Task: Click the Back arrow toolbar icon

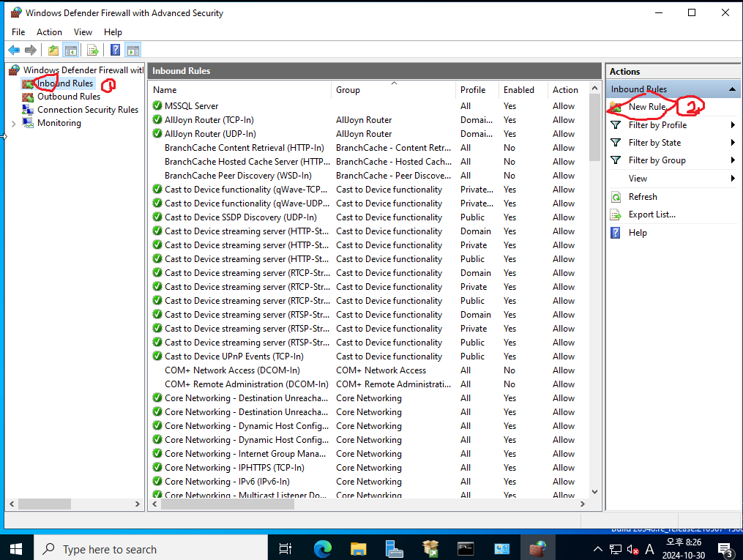Action: point(14,50)
